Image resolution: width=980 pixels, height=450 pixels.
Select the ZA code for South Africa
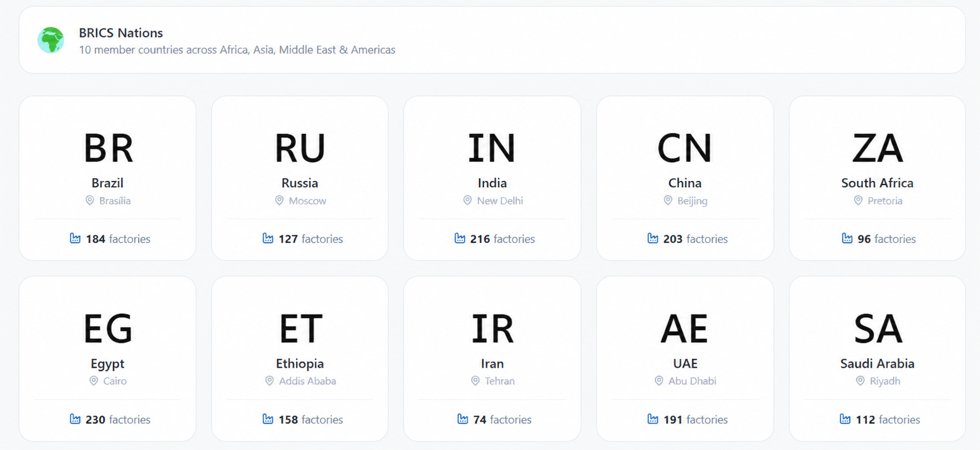point(878,148)
